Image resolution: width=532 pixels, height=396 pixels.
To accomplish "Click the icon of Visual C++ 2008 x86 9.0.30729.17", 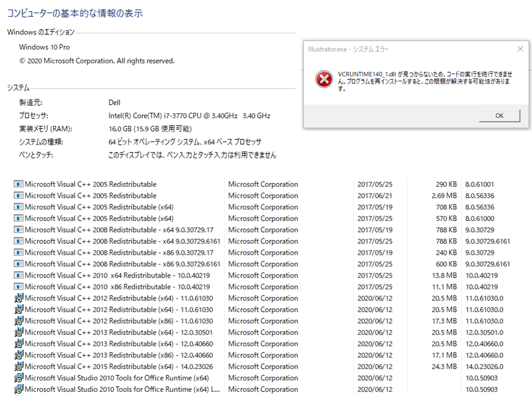I will click(x=19, y=253).
